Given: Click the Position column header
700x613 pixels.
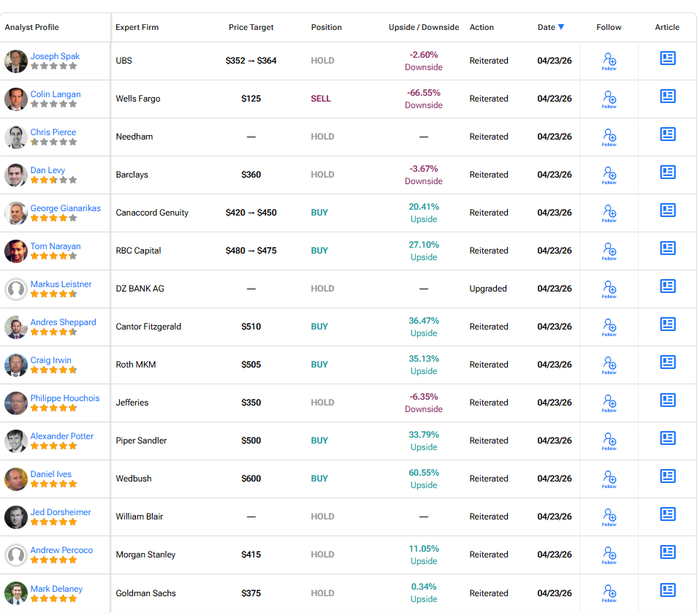Looking at the screenshot, I should 326,28.
